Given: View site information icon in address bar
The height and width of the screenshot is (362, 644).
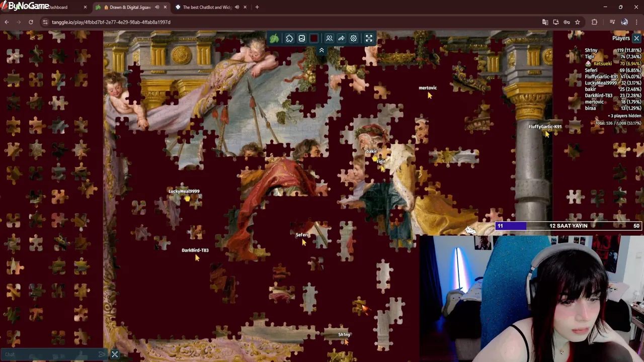Looking at the screenshot, I should (x=45, y=22).
